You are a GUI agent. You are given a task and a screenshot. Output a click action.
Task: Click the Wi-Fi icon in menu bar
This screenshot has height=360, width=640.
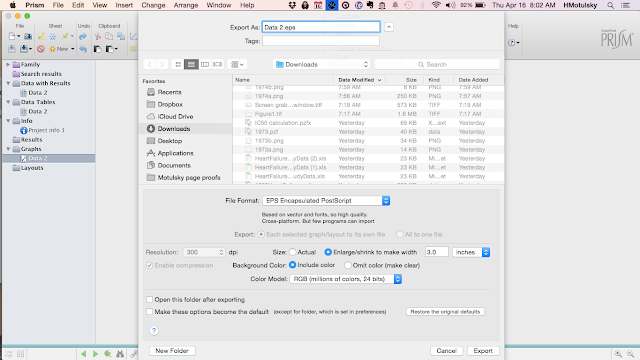click(436, 5)
